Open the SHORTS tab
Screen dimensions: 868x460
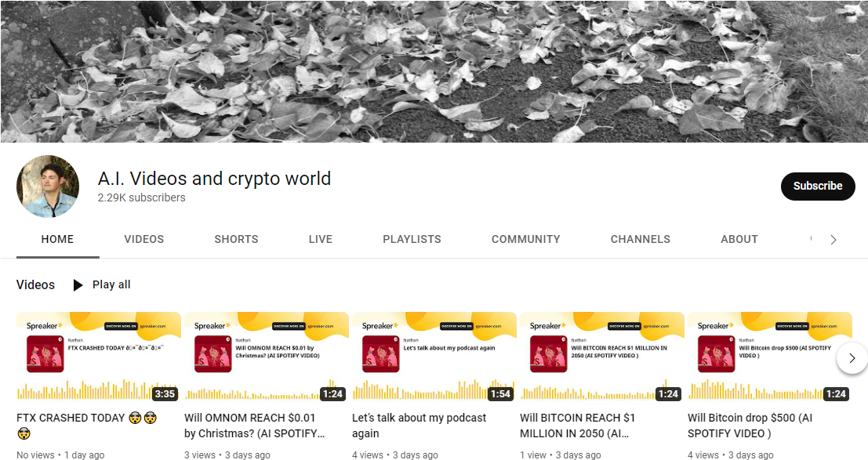236,239
